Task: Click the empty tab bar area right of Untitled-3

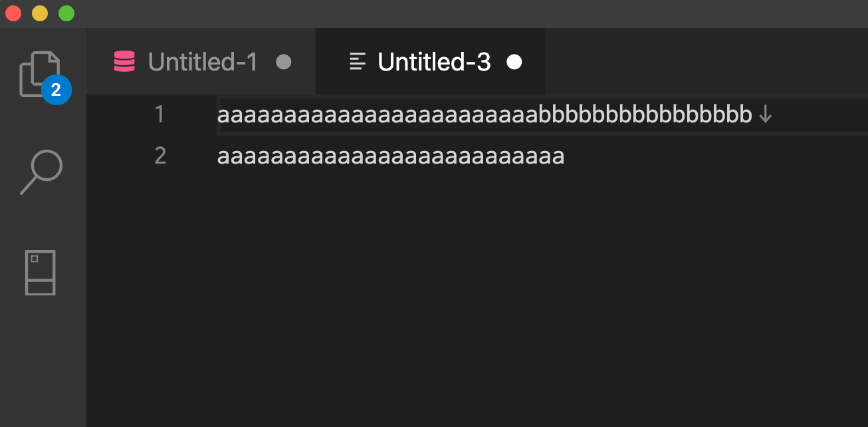Action: (706, 62)
